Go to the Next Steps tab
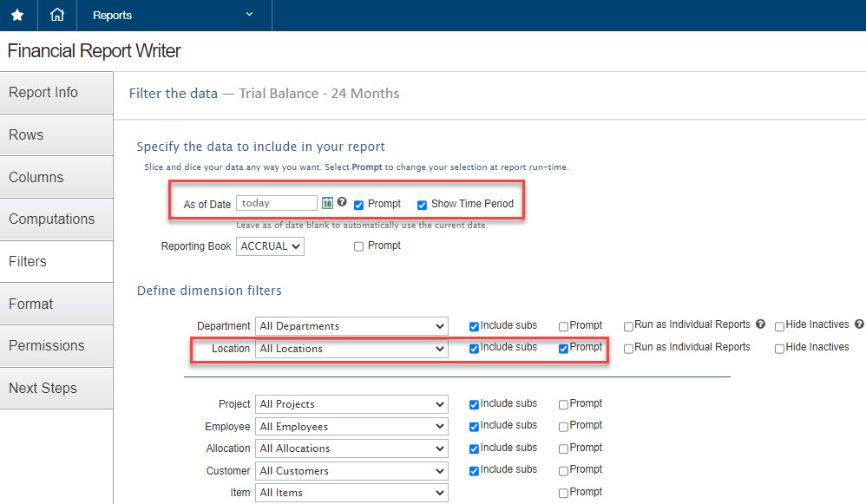 56,388
